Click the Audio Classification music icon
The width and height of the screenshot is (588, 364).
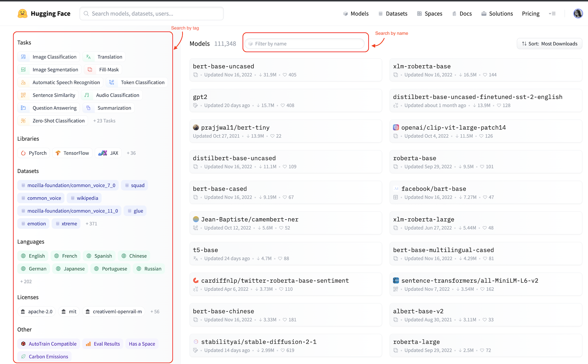pos(87,95)
